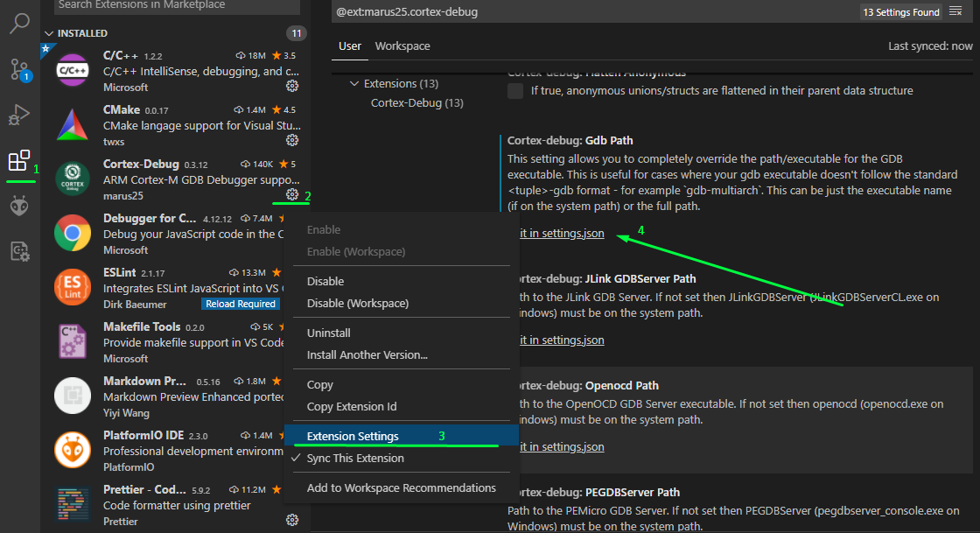Image resolution: width=980 pixels, height=533 pixels.
Task: Select ESLint extension title
Action: point(119,272)
